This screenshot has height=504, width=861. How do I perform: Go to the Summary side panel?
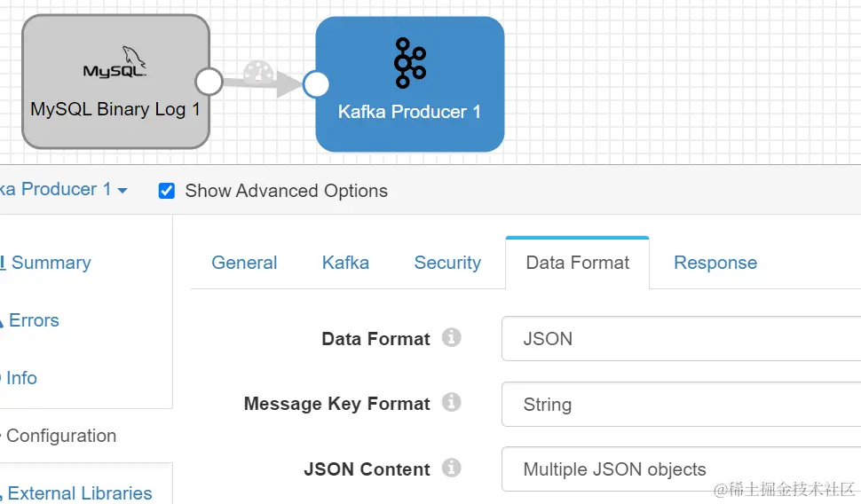(51, 263)
